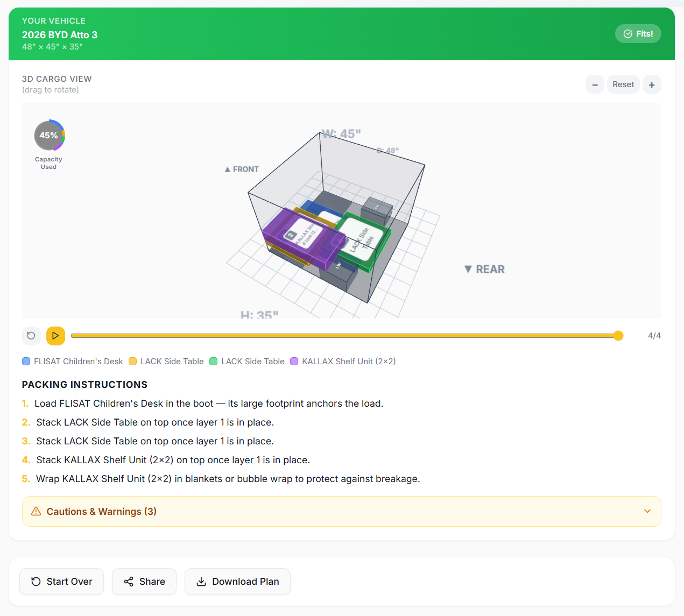Click the warning triangle icon

point(36,511)
